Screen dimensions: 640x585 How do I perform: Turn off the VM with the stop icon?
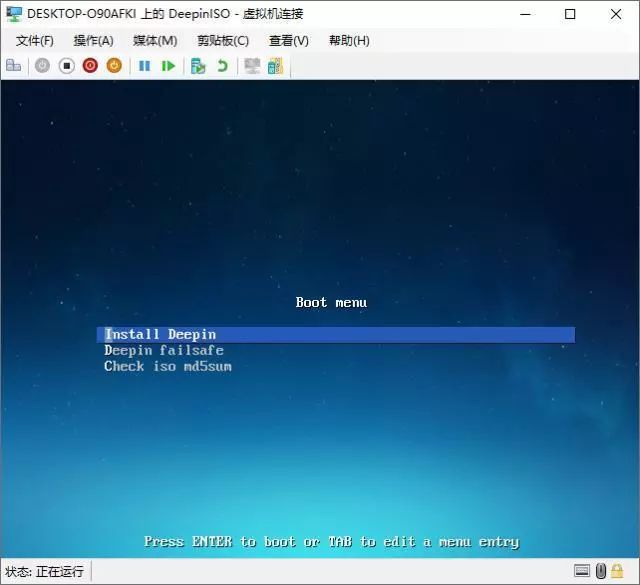pos(67,65)
